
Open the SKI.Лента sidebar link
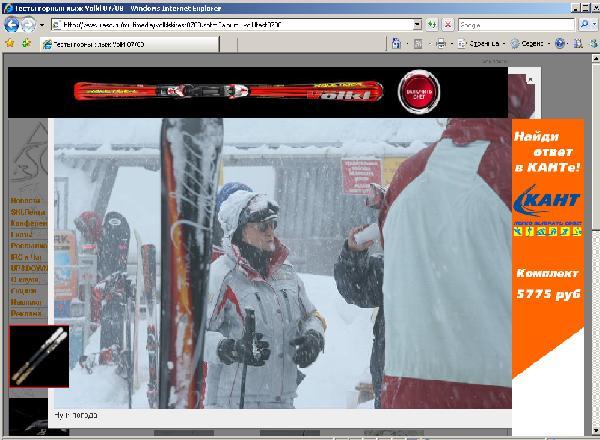(28, 212)
